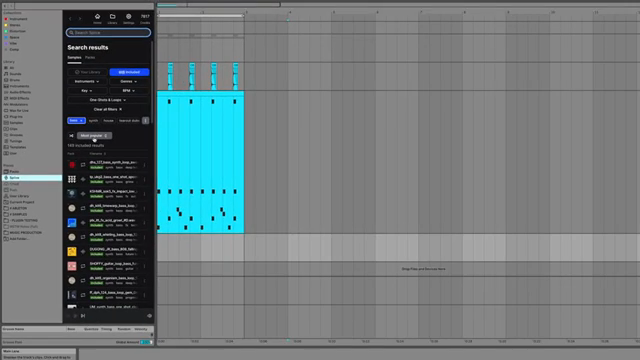
Task: Play tp_ukg2_bass_one_shot sample thumbnail
Action: click(72, 179)
